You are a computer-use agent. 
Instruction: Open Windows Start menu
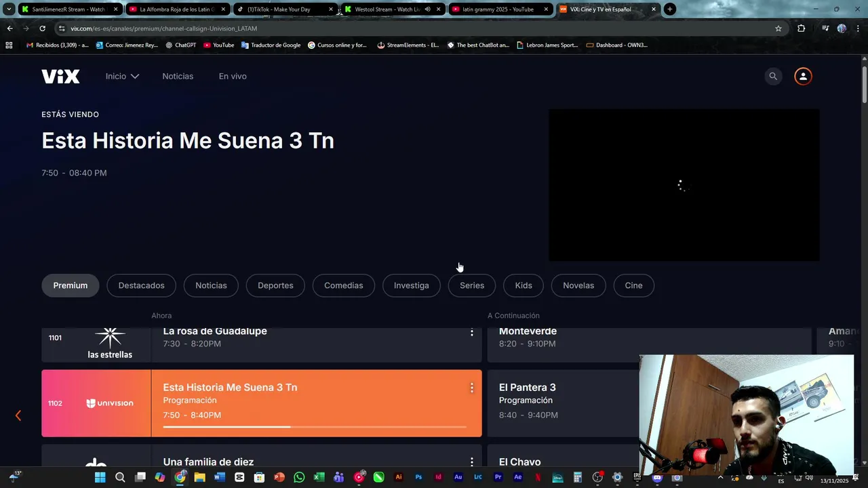pyautogui.click(x=100, y=477)
